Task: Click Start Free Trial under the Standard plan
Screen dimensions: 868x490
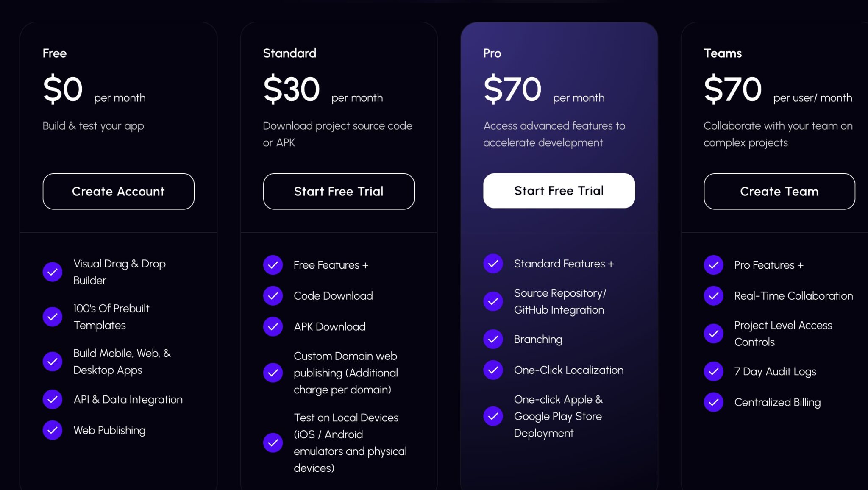Action: coord(339,191)
